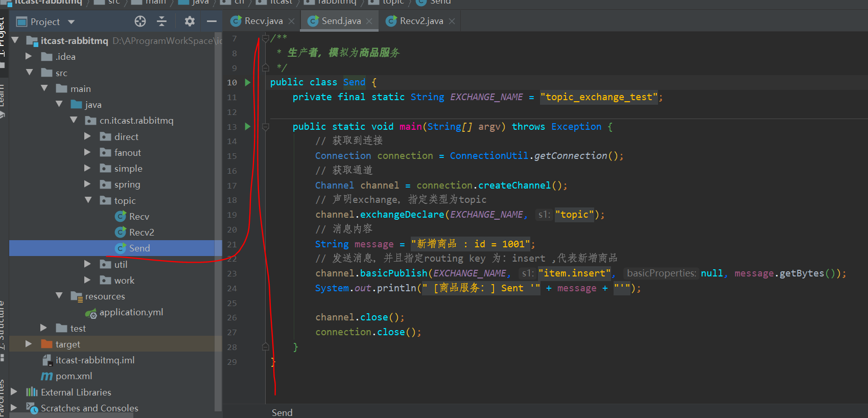The height and width of the screenshot is (418, 868).
Task: Expand External Libraries node
Action: tap(14, 392)
